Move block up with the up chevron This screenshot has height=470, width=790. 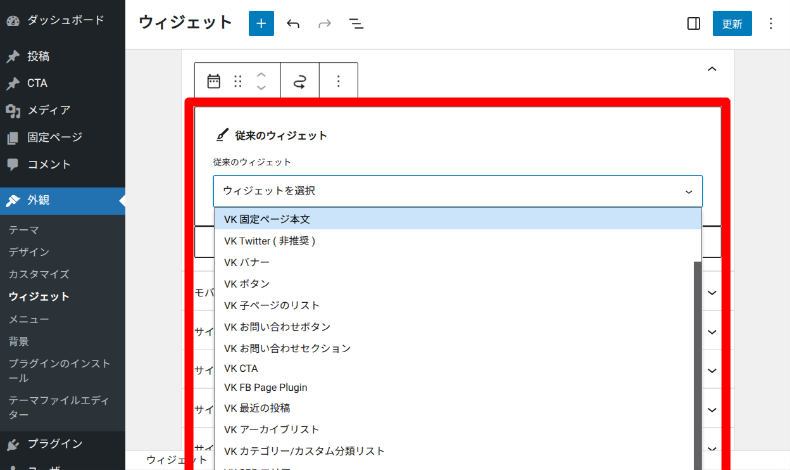[x=261, y=75]
